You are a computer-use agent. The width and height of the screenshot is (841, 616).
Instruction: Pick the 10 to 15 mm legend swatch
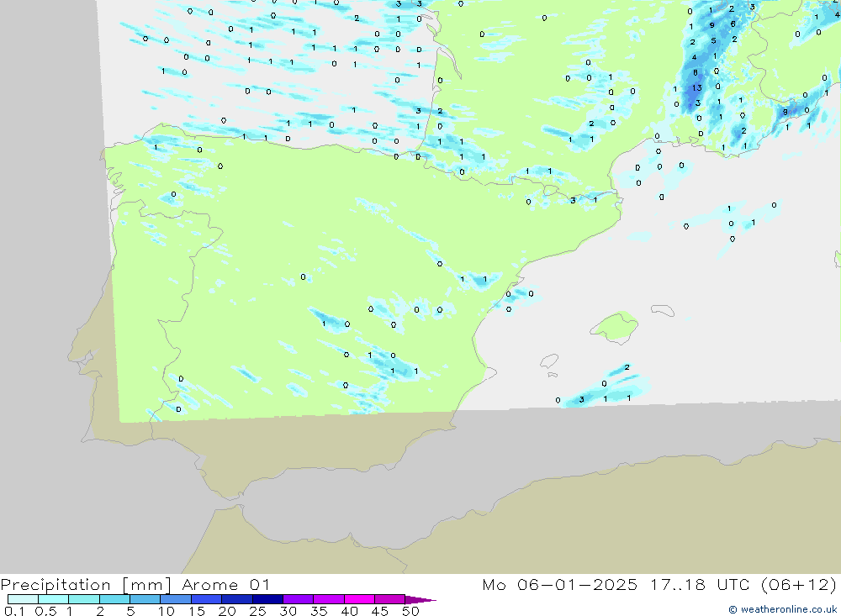(176, 599)
